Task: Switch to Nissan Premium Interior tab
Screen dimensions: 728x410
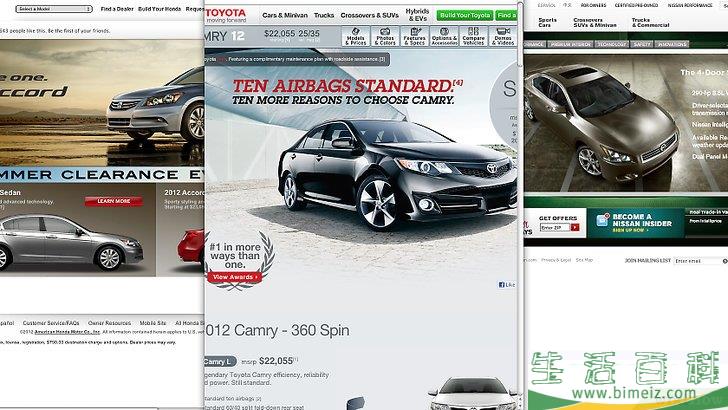Action: 571,45
